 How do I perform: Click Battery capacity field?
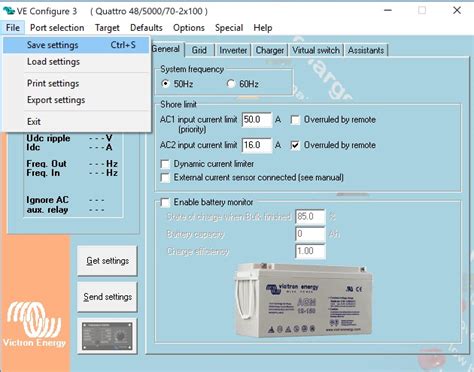(x=310, y=234)
